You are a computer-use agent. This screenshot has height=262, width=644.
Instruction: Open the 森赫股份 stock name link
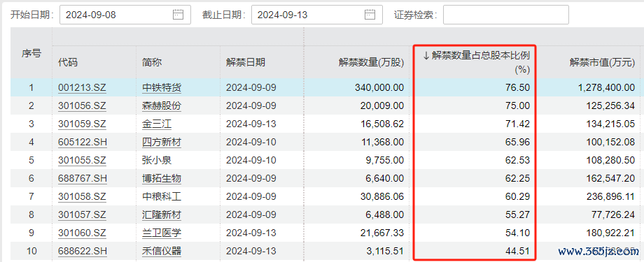pos(162,105)
